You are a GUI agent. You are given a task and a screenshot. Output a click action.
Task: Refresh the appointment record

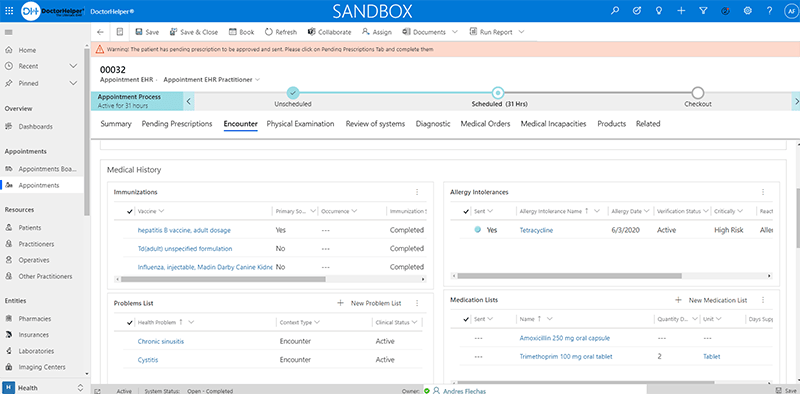[281, 32]
